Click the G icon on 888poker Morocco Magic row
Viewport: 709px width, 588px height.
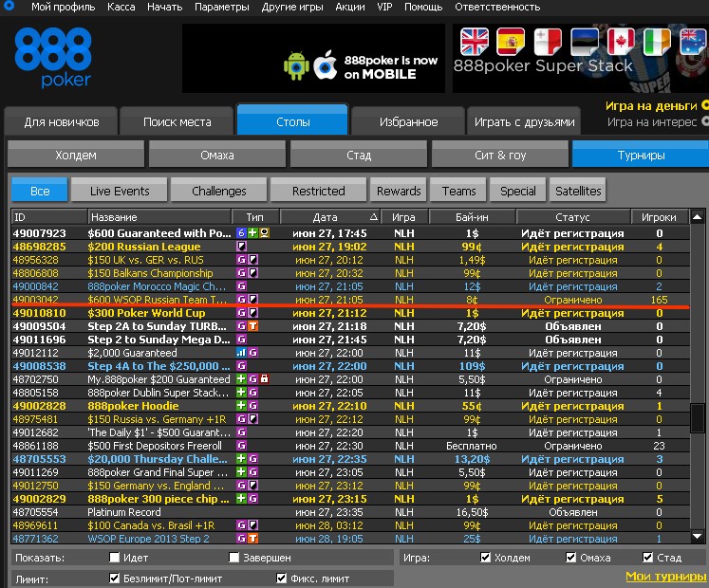pos(241,286)
